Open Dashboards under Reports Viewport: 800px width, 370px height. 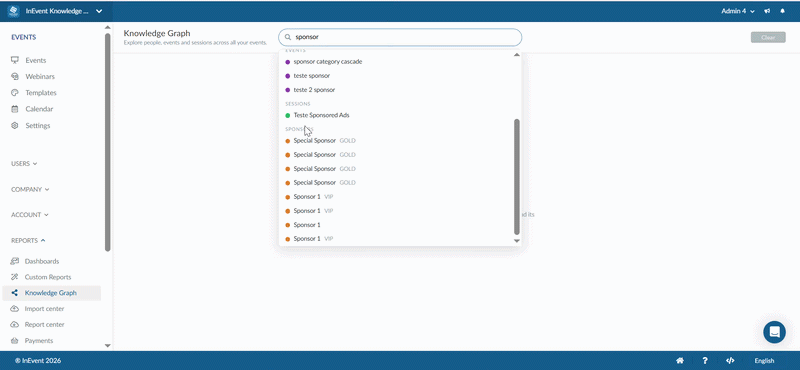(x=42, y=261)
